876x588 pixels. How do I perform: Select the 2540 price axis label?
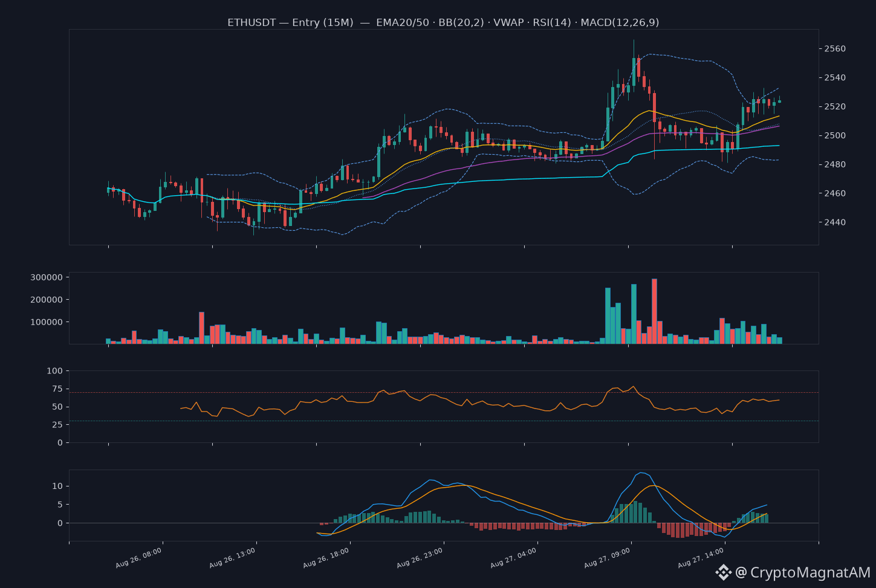835,78
